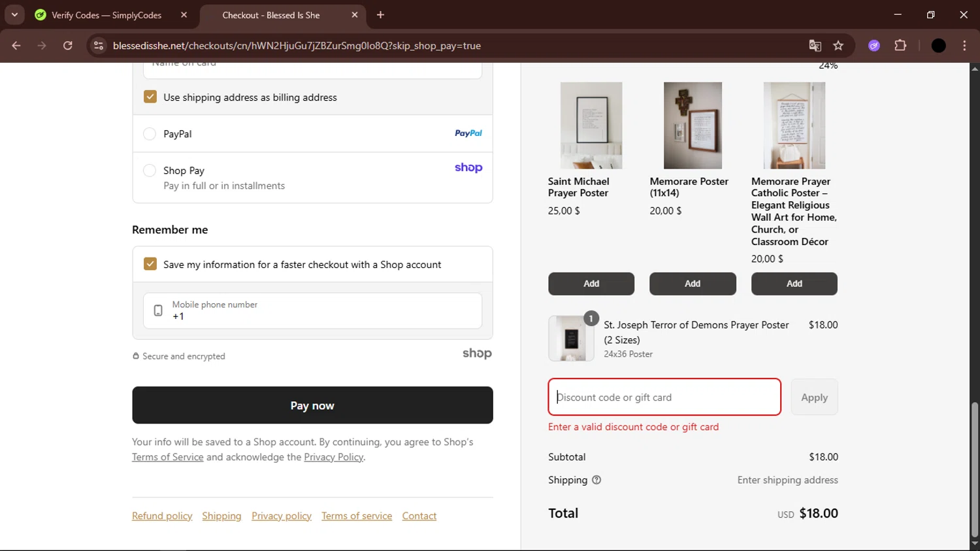980x551 pixels.
Task: Click the Pay now button
Action: pos(312,405)
